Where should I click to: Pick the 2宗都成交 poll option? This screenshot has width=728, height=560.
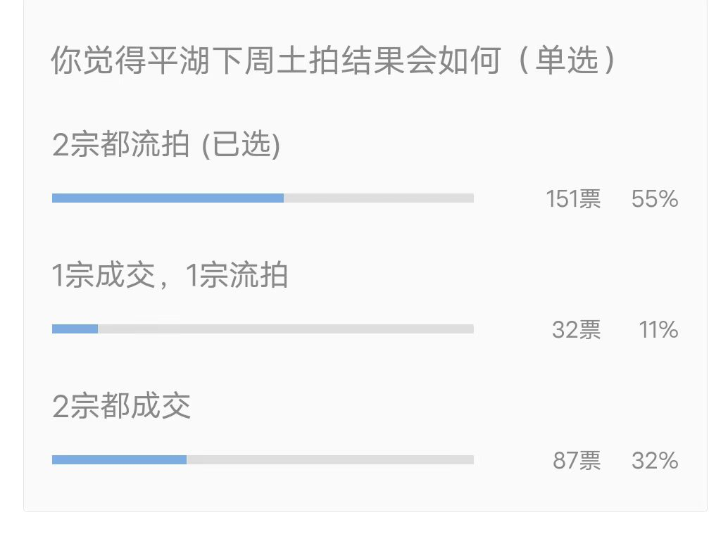(122, 406)
